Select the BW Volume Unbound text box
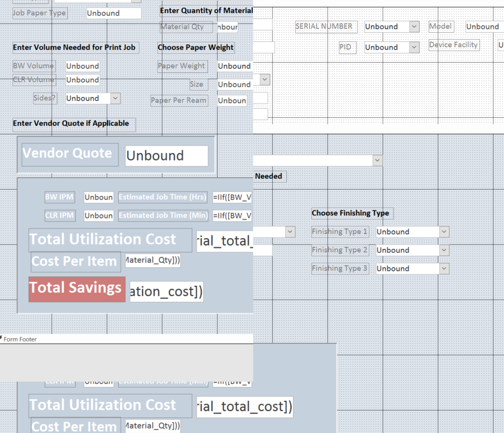 (83, 66)
